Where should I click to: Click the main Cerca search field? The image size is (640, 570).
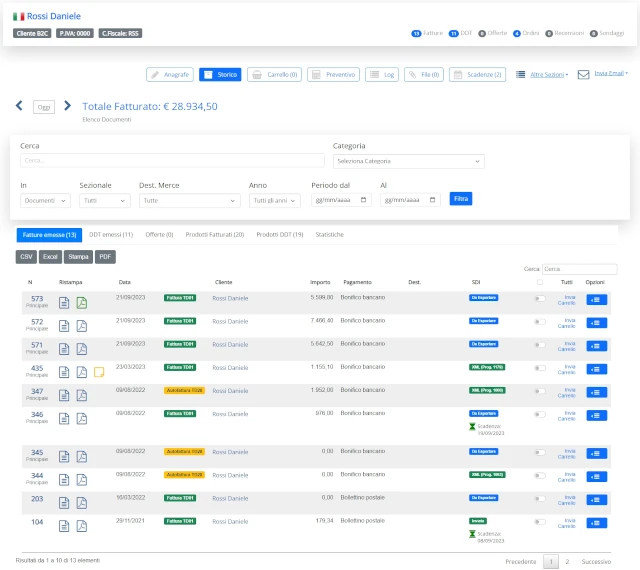pyautogui.click(x=172, y=160)
